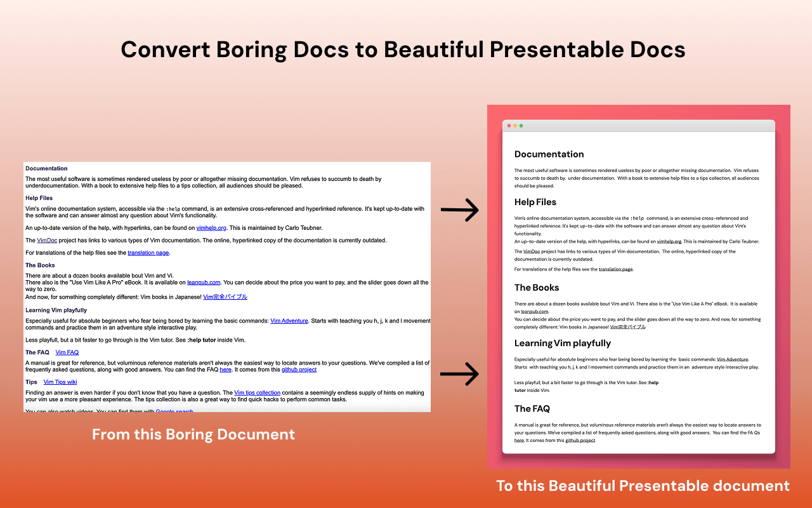The height and width of the screenshot is (508, 812).
Task: Click vimhelp.org in the beautiful document
Action: point(669,241)
